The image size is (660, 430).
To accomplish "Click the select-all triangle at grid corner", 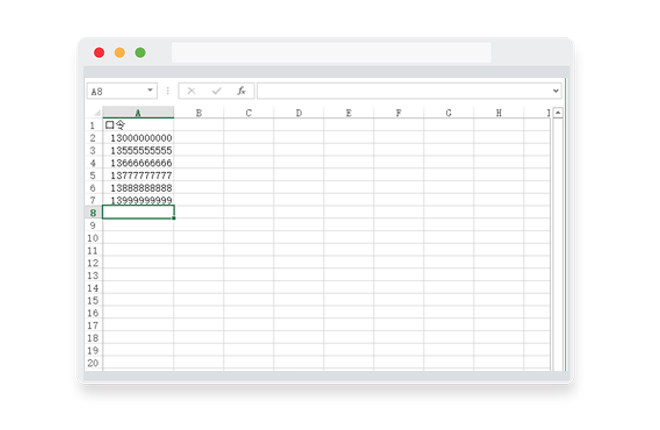I will (97, 113).
